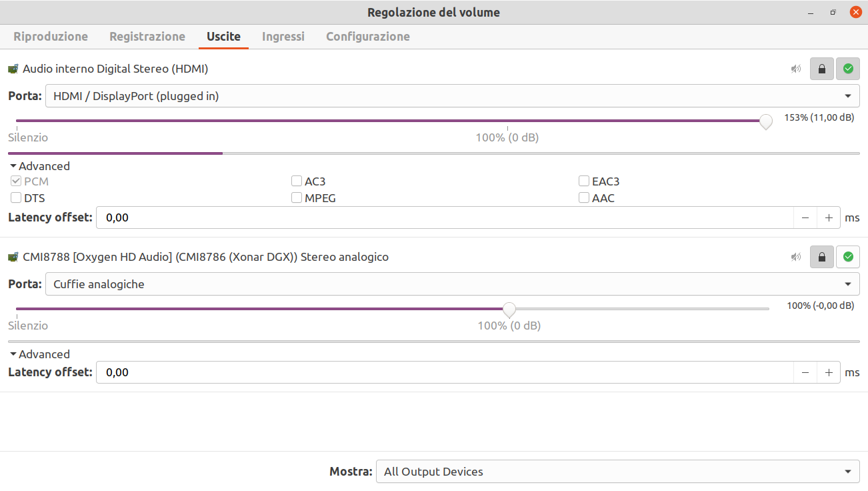Image resolution: width=868 pixels, height=491 pixels.
Task: Toggle channel lock for Xonar DGX output
Action: tap(822, 257)
